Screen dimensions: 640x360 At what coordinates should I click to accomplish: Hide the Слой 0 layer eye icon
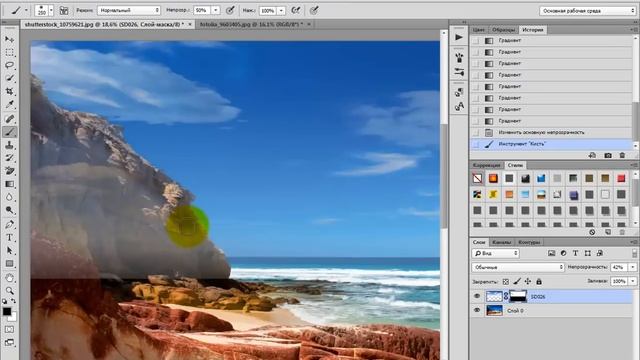pos(477,311)
